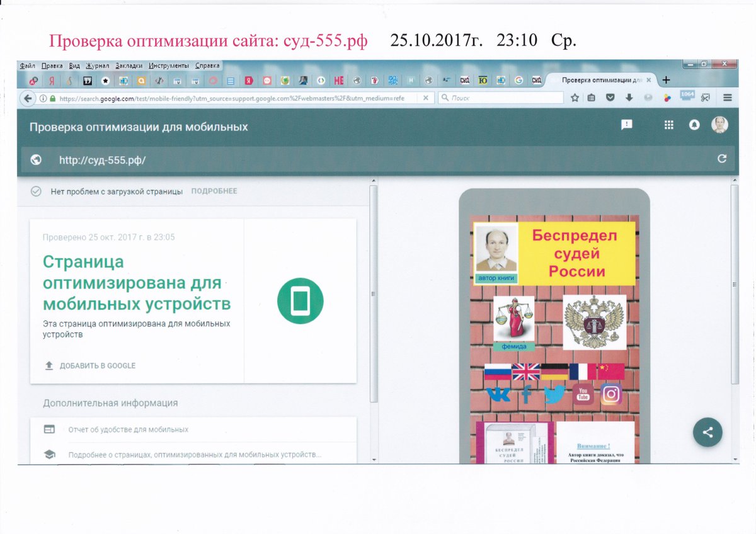The width and height of the screenshot is (756, 534).
Task: Click the checkmark icon beside 'Нет проблем'
Action: click(x=36, y=191)
